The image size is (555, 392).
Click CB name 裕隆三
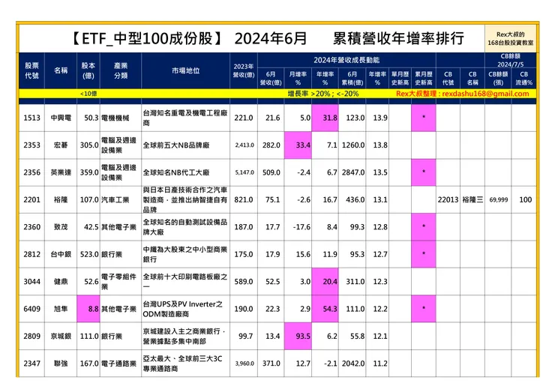point(472,199)
